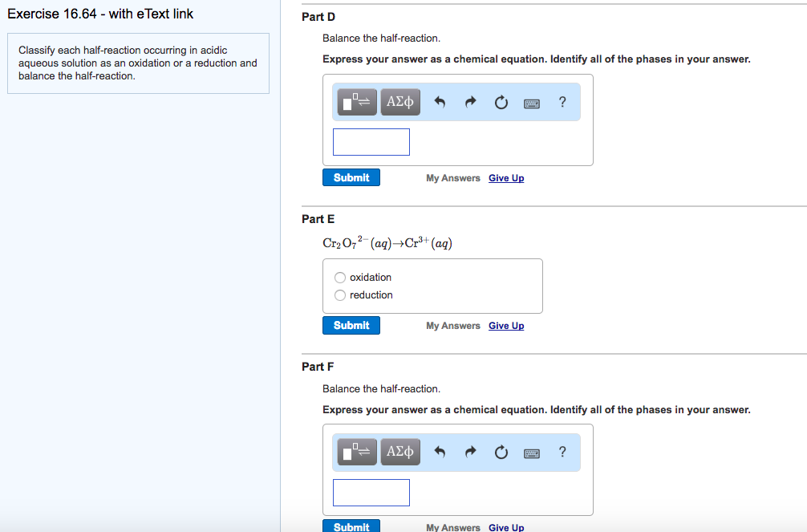Submit the Part E classification
807x532 pixels.
(x=351, y=325)
